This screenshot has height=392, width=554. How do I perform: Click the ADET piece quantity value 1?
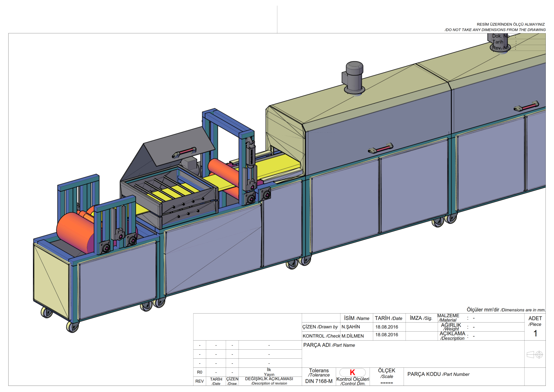[535, 334]
